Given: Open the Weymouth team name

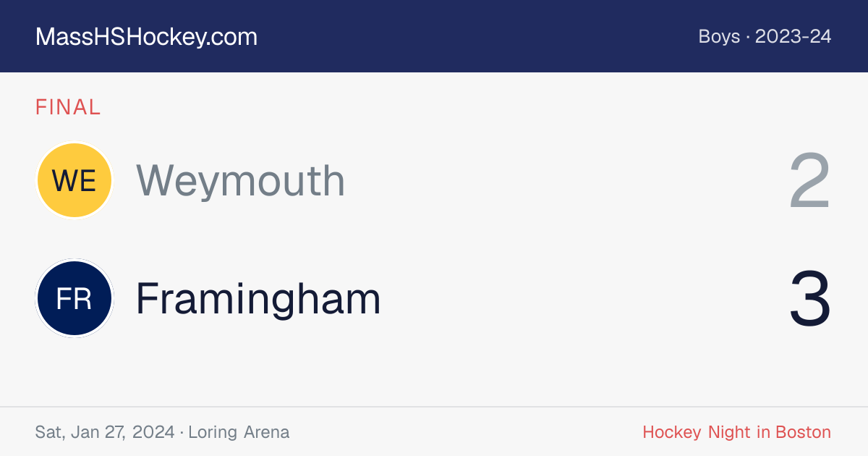Looking at the screenshot, I should pyautogui.click(x=240, y=181).
